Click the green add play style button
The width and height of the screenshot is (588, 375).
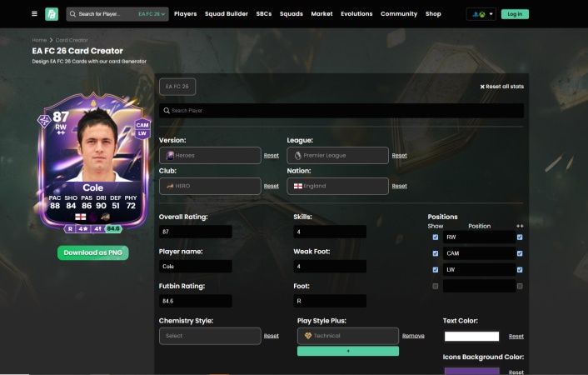click(348, 351)
